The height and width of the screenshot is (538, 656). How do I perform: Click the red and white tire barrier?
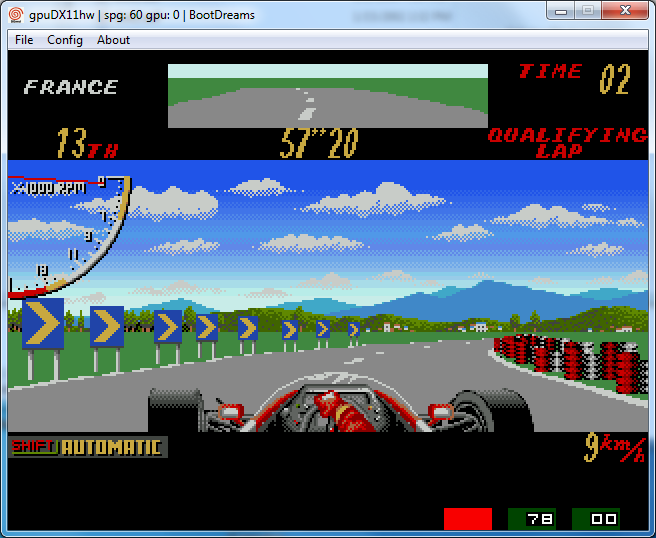(571, 362)
